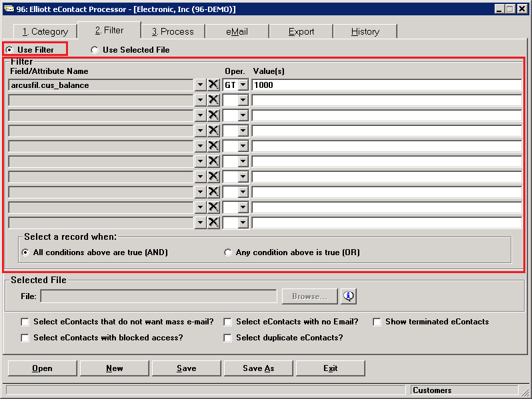This screenshot has width=532, height=399.
Task: Click the Browse... button
Action: point(310,296)
